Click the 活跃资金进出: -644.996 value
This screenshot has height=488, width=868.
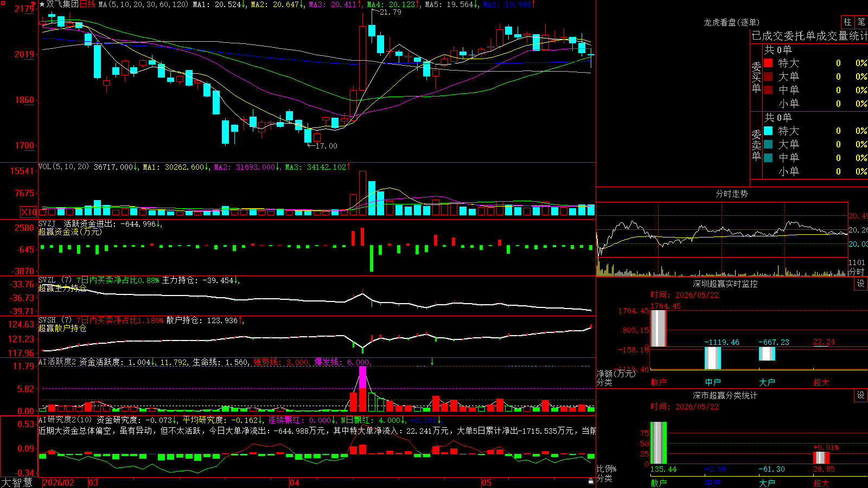110,224
